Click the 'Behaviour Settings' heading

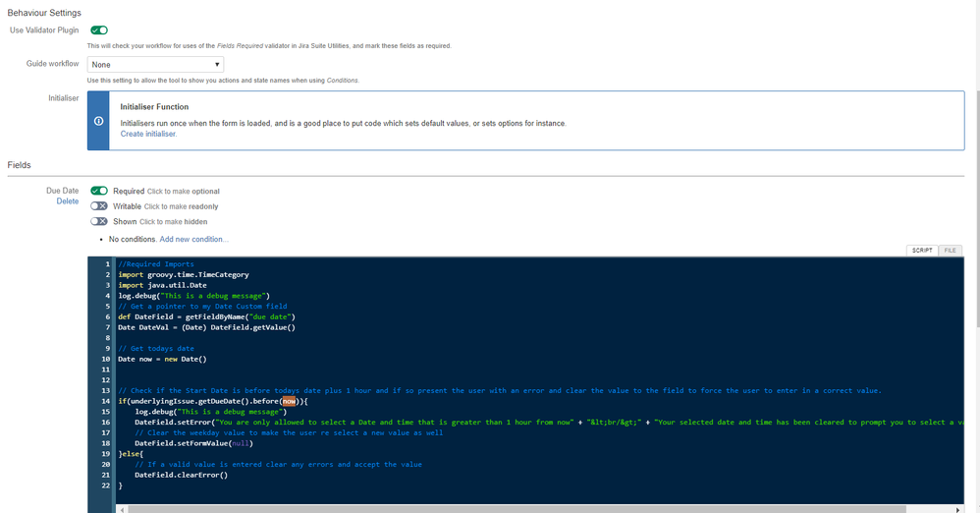44,13
